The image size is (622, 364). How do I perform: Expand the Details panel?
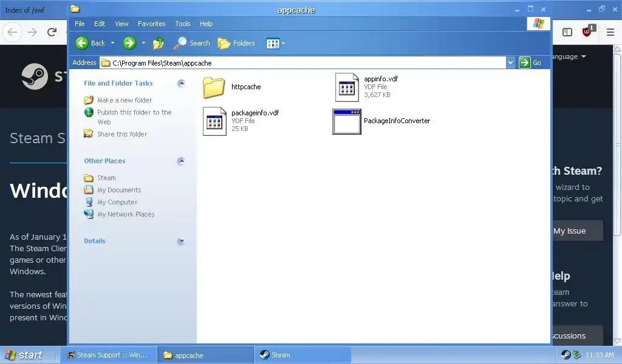click(x=181, y=241)
